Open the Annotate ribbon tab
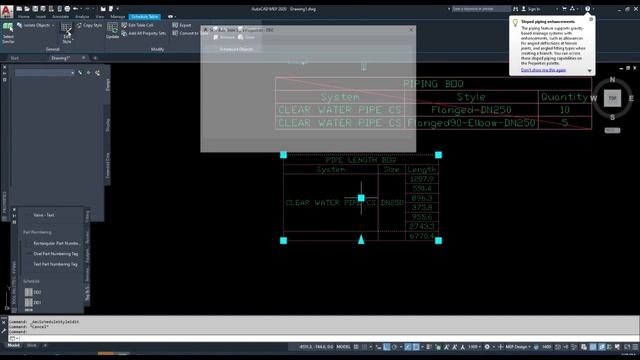 (x=60, y=17)
